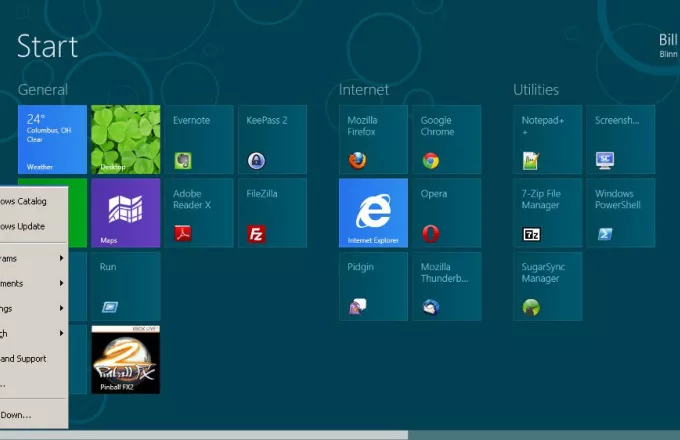Click the Bill Blinn user name

[668, 45]
